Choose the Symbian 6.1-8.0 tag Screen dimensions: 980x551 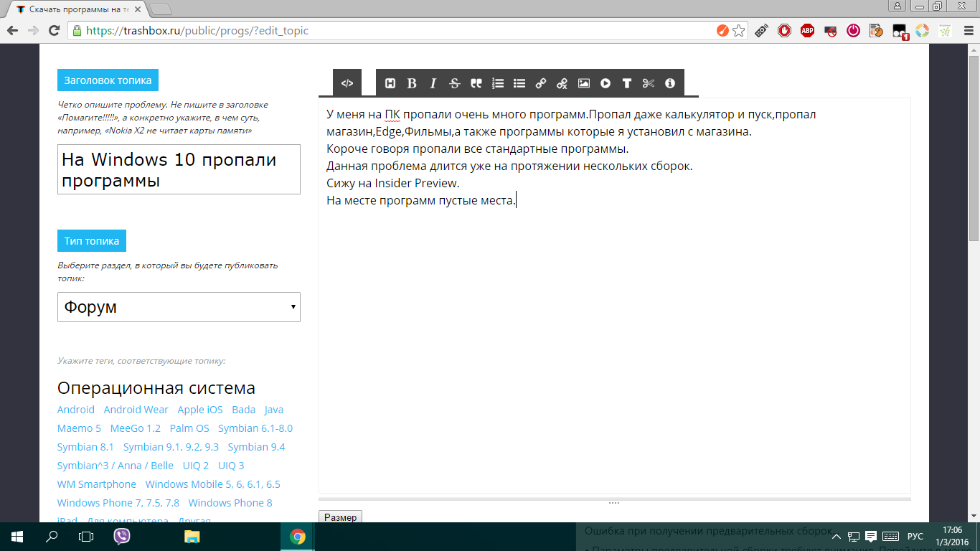pyautogui.click(x=255, y=428)
